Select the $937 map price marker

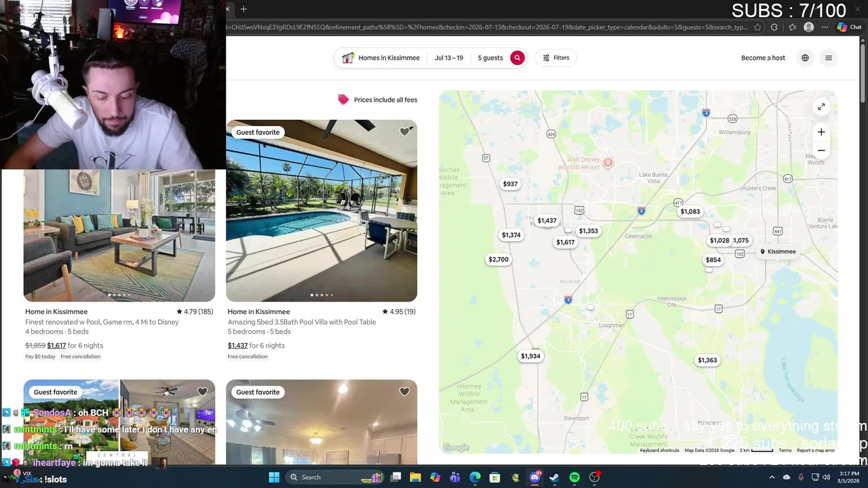tap(510, 184)
